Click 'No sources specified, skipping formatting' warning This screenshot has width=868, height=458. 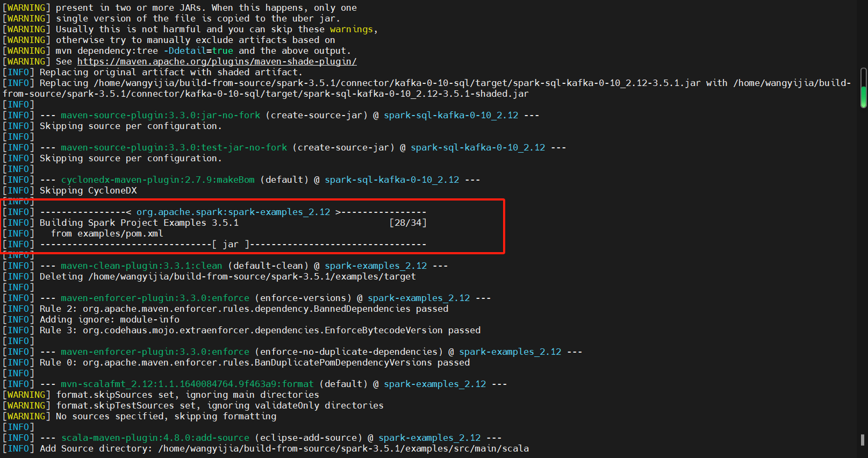coord(166,416)
